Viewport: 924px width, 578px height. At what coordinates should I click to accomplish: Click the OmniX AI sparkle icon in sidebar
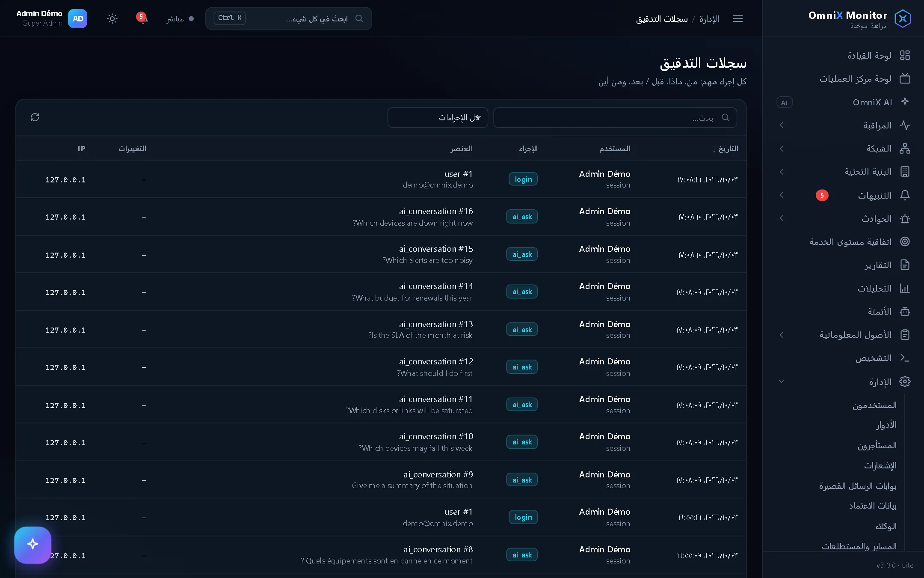click(x=905, y=101)
